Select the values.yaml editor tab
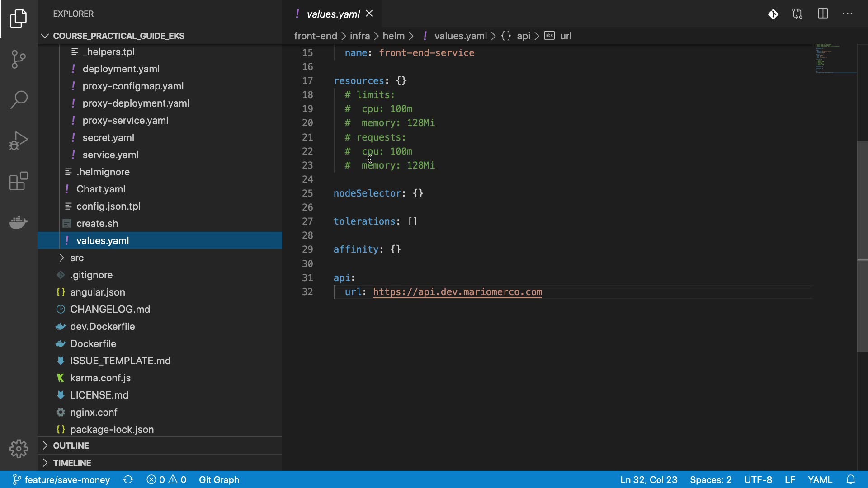This screenshot has height=488, width=868. 333,14
